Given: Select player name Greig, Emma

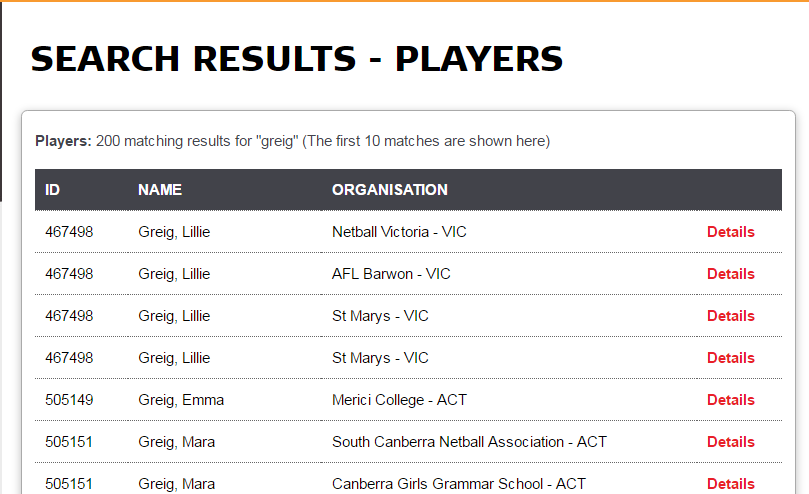Looking at the screenshot, I should (x=181, y=400).
